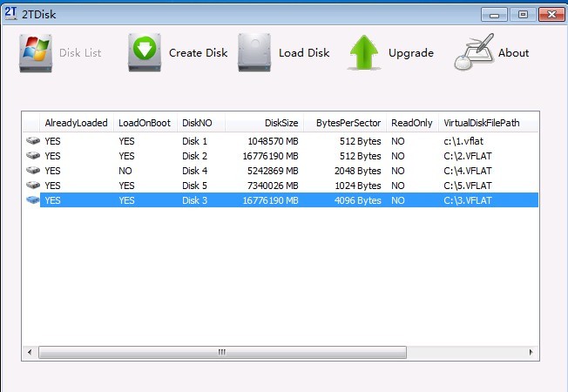Open the Create Disk toolbar label
Screen dimensions: 568x392
click(198, 53)
